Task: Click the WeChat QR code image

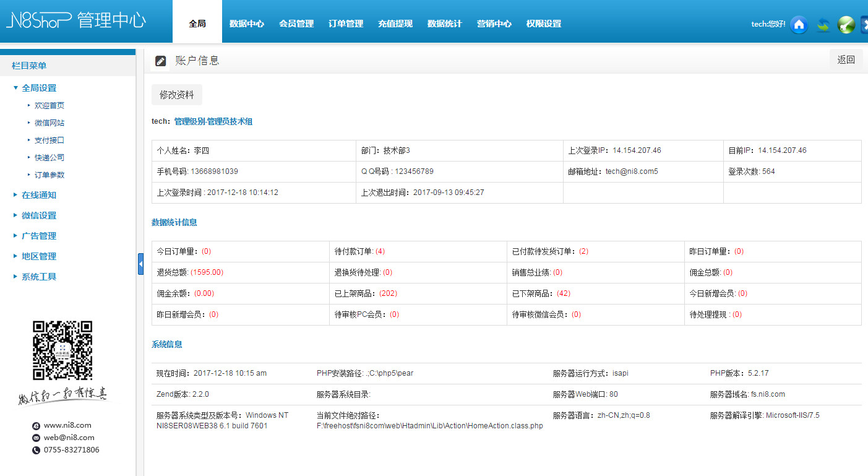Action: coord(62,350)
